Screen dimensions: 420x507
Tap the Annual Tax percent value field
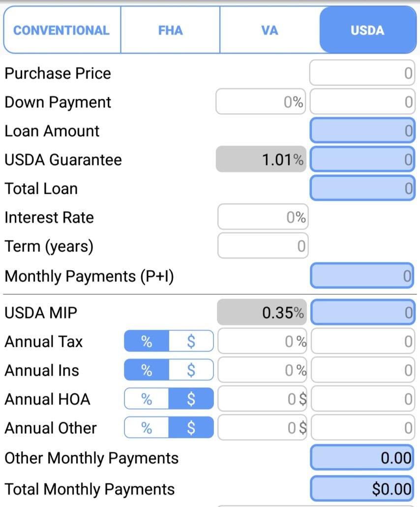262,341
